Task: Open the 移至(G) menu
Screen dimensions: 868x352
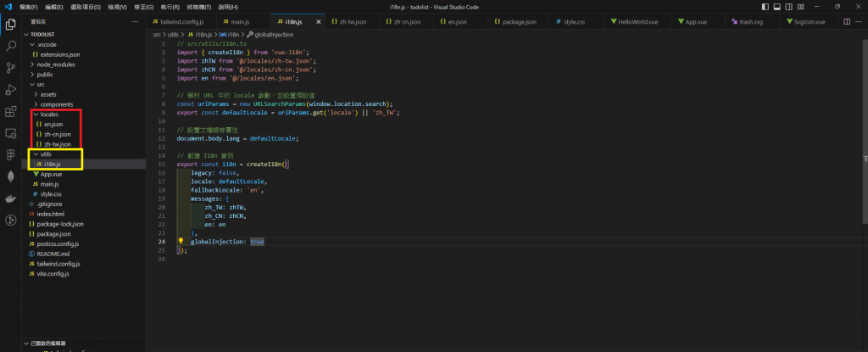Action: 144,7
